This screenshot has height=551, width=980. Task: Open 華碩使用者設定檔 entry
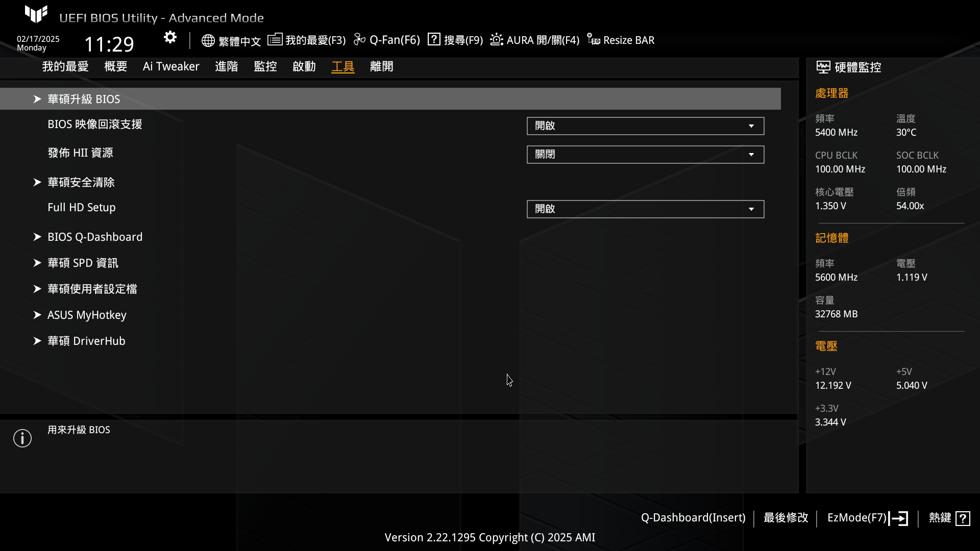pos(92,289)
